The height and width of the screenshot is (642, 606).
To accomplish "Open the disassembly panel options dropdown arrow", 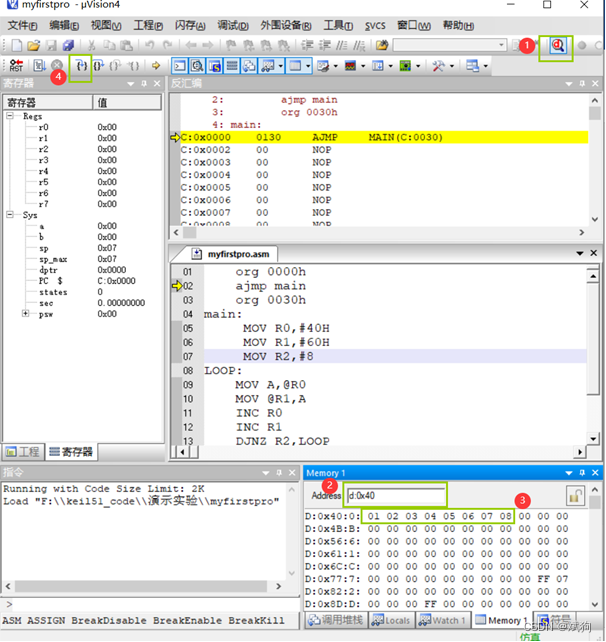I will click(569, 84).
